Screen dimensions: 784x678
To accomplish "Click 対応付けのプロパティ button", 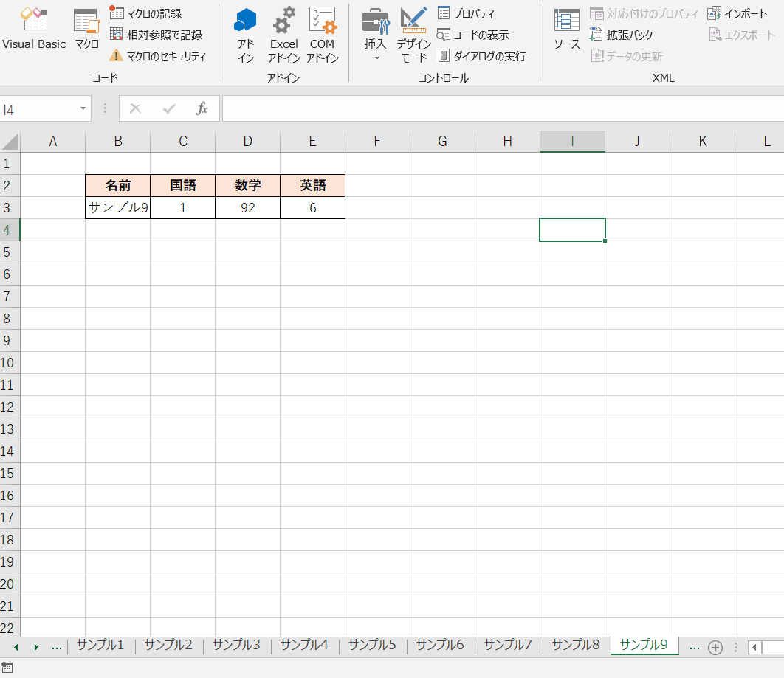I will coord(644,13).
